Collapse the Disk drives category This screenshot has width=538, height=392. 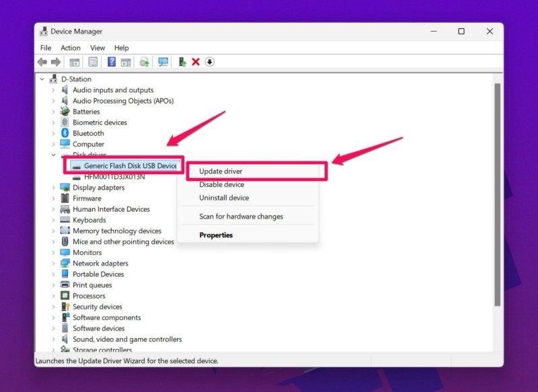click(53, 155)
